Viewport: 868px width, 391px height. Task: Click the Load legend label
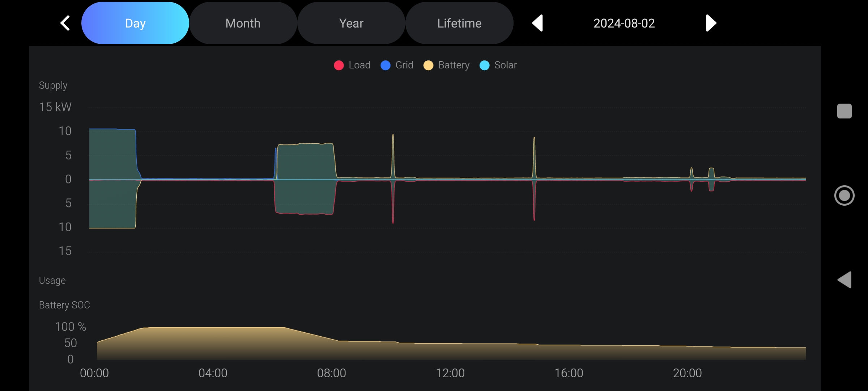click(359, 65)
